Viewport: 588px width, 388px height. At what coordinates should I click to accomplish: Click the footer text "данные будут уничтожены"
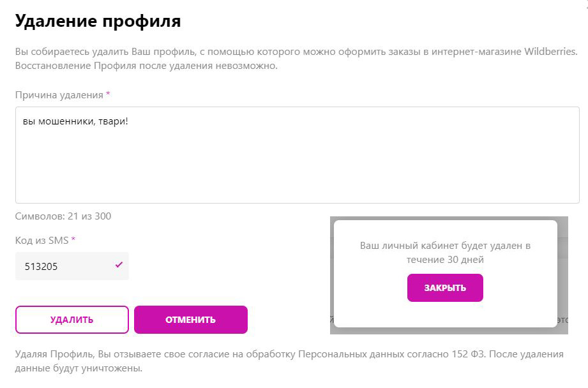pos(79,369)
